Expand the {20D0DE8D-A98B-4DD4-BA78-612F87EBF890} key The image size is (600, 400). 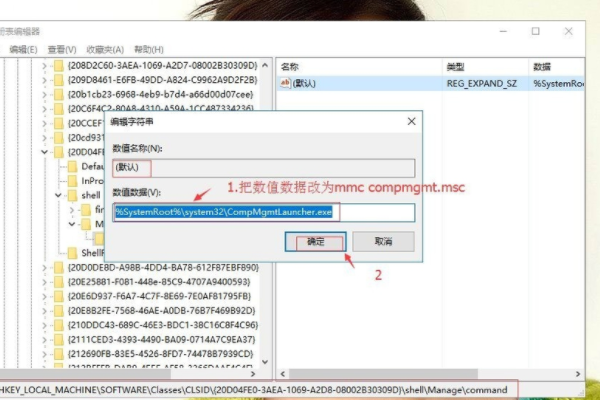(44, 268)
